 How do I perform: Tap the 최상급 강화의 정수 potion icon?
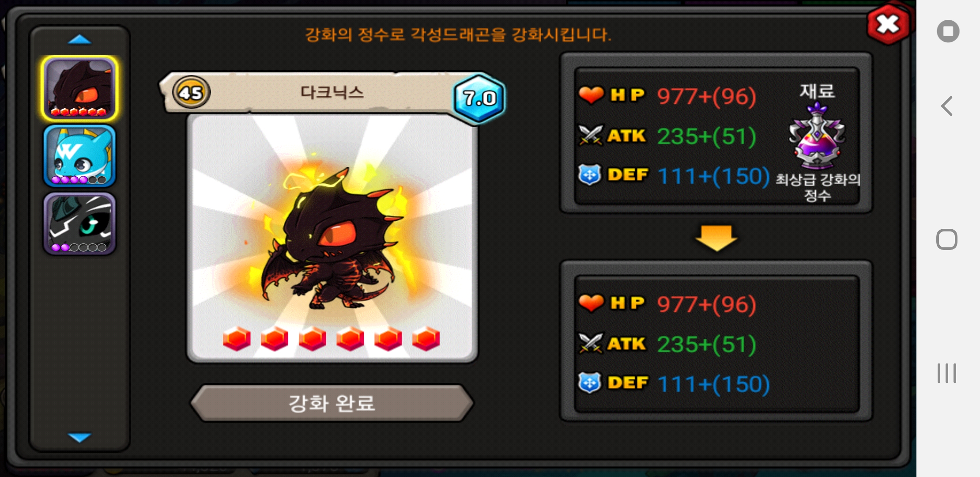818,136
